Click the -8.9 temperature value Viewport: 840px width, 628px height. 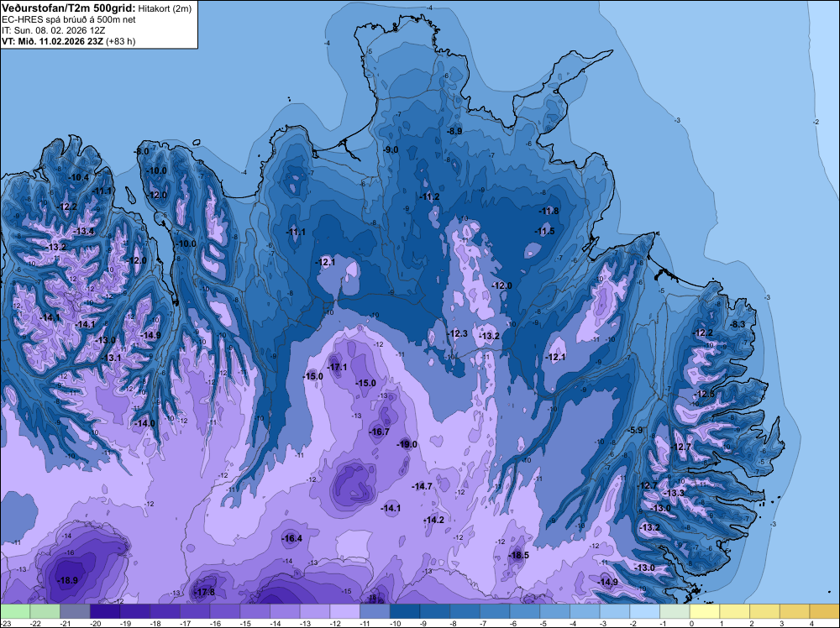tap(454, 131)
